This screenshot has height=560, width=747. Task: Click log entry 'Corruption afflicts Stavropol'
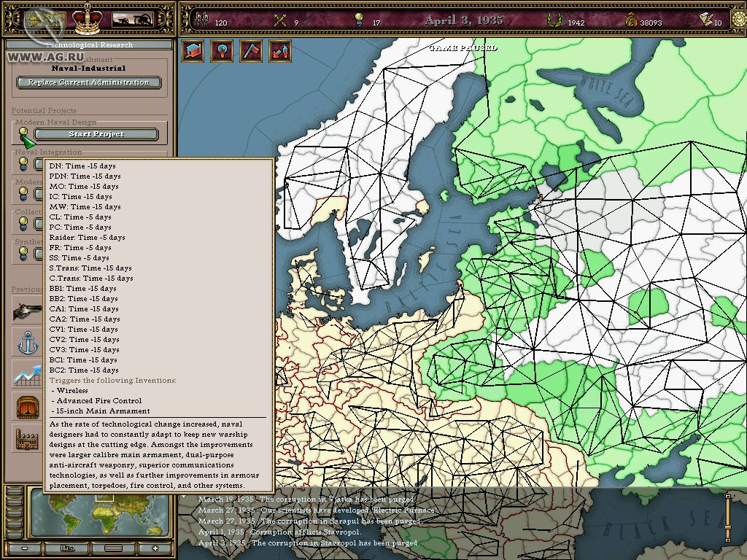coord(279,532)
